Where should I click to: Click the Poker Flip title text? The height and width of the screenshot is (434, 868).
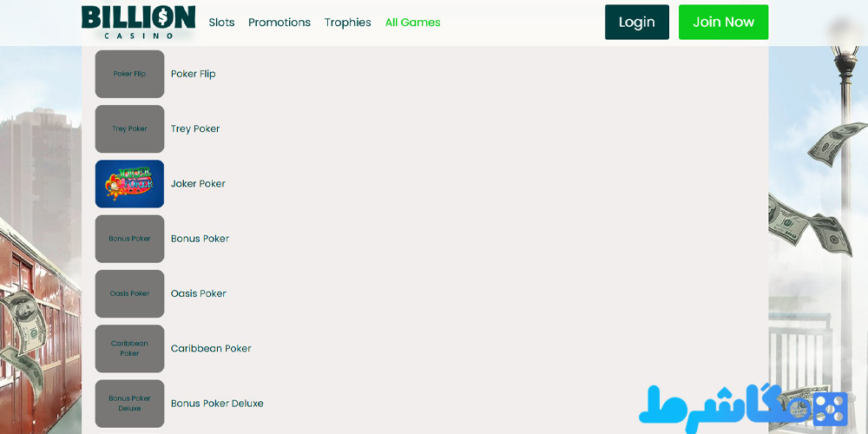click(x=194, y=74)
